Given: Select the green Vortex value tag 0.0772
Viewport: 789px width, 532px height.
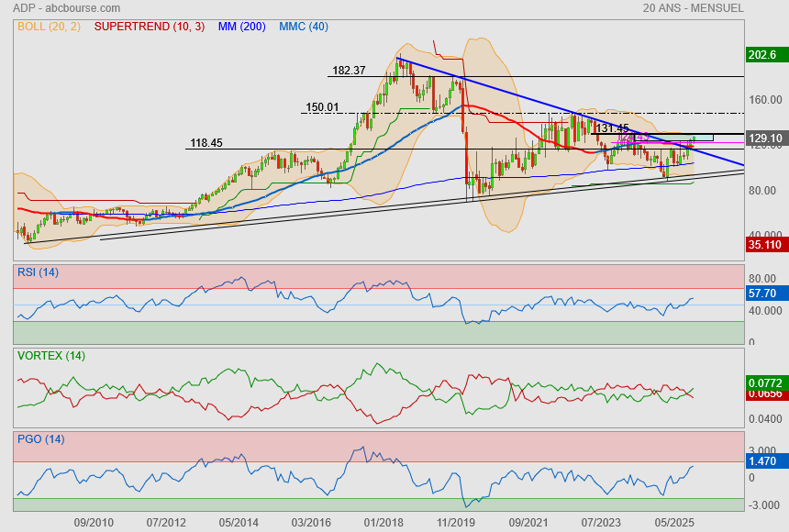Looking at the screenshot, I should coord(764,381).
